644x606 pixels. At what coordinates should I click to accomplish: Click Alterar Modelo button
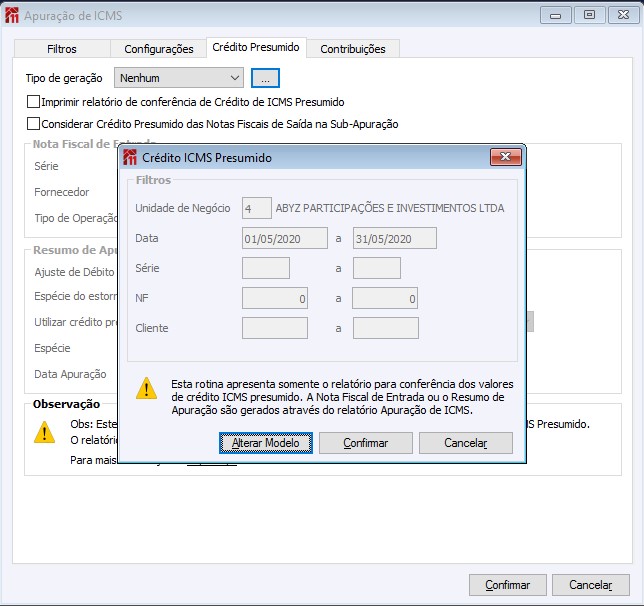pos(266,443)
